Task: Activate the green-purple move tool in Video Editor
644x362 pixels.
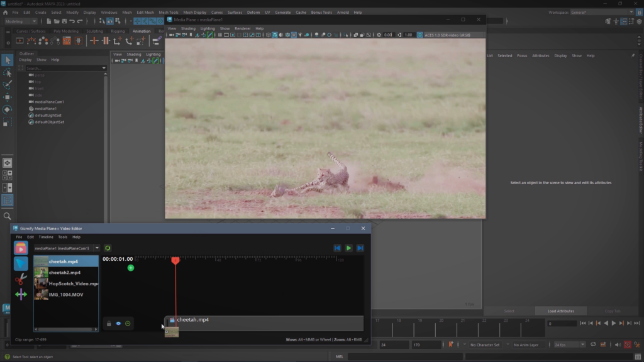Action: [x=21, y=294]
